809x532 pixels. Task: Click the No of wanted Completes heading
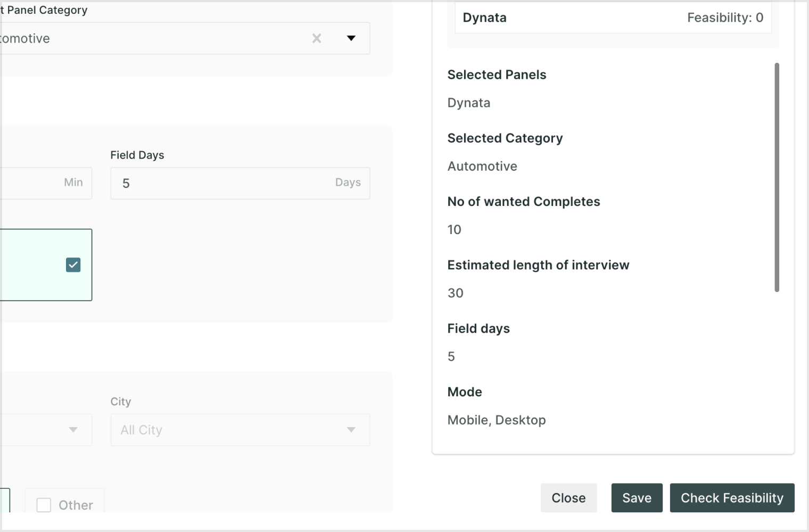pos(524,202)
